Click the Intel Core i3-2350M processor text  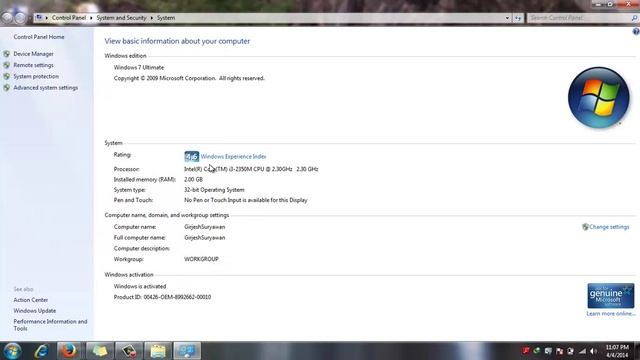coord(251,169)
